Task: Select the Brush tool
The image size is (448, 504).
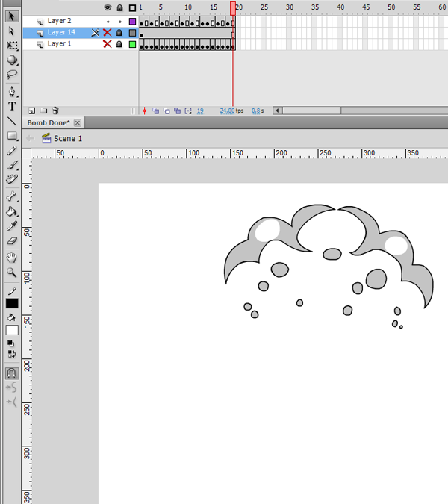Action: click(12, 165)
